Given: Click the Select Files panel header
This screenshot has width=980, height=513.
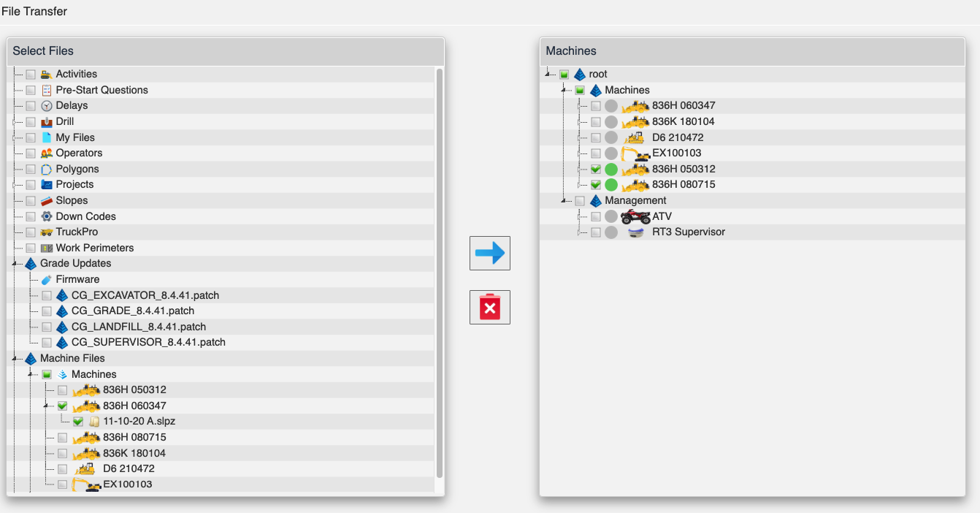Looking at the screenshot, I should pyautogui.click(x=226, y=51).
